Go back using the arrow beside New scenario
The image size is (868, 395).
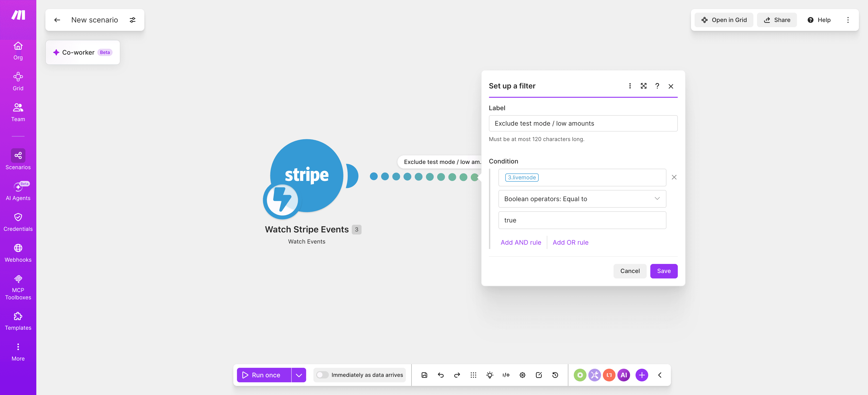[57, 20]
